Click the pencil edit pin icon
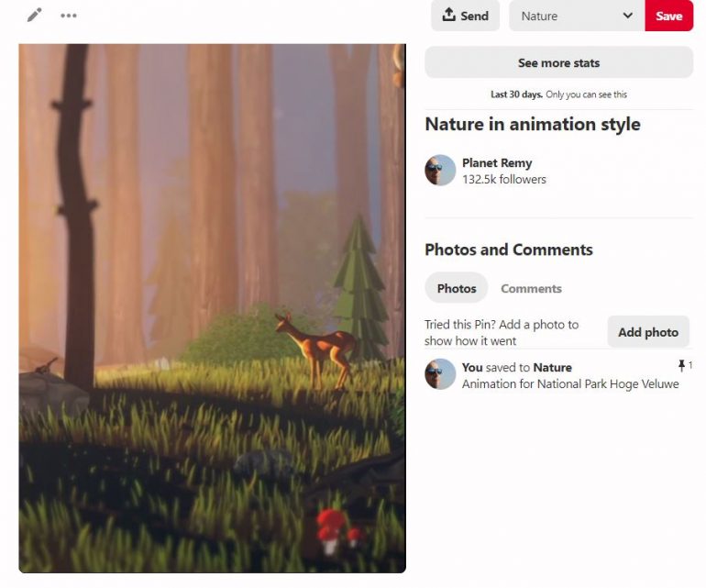Image resolution: width=706 pixels, height=588 pixels. 35,15
